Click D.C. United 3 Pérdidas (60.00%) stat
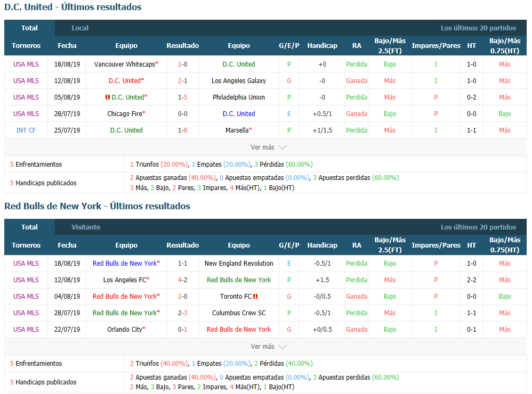Screen dimensions: 532x394 pyautogui.click(x=283, y=165)
